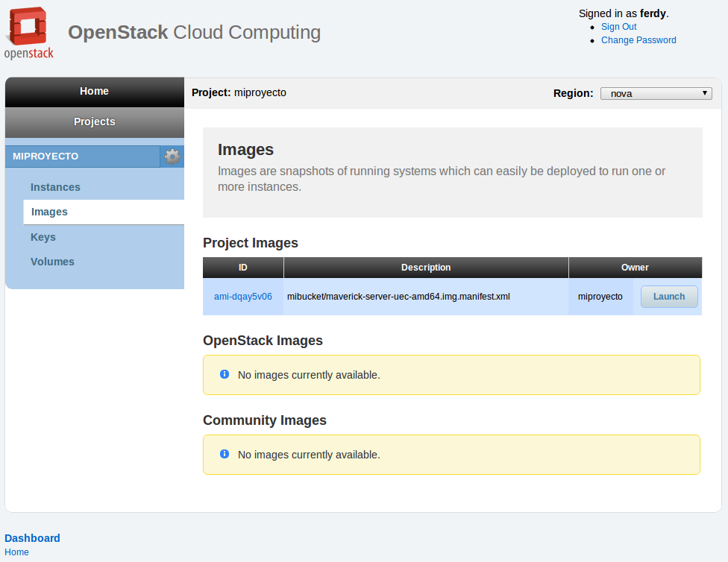This screenshot has width=728, height=562.
Task: Open Instances in the sidebar
Action: pyautogui.click(x=55, y=187)
